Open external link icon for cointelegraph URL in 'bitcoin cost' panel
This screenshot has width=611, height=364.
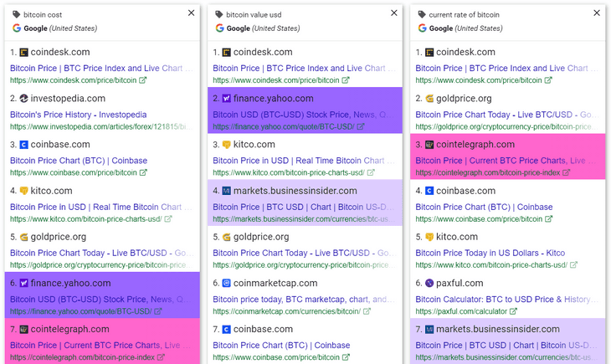[x=161, y=357]
